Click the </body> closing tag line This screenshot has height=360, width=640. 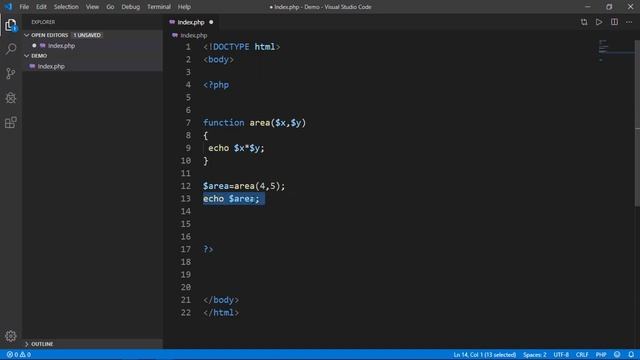[x=221, y=300]
